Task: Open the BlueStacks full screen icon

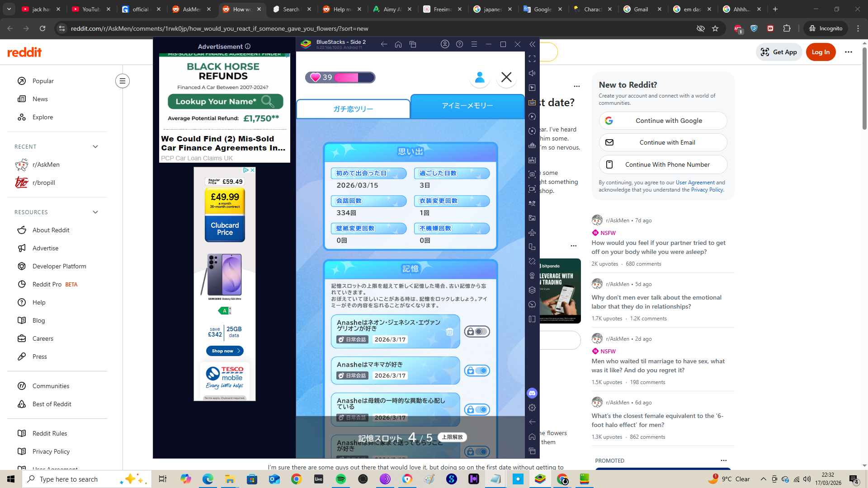Action: click(x=532, y=59)
